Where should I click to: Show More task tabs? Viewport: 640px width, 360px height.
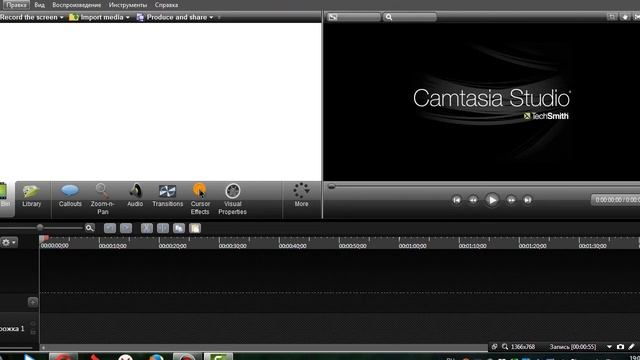point(301,195)
